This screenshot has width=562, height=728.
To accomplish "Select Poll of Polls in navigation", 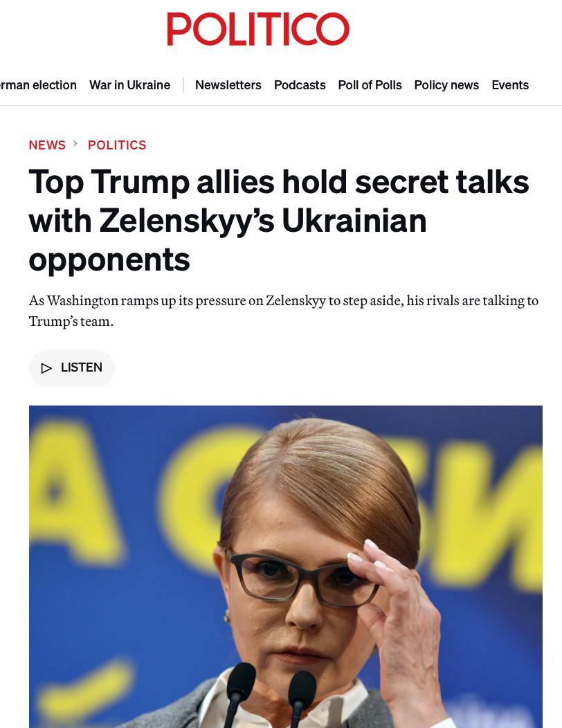I will click(370, 85).
